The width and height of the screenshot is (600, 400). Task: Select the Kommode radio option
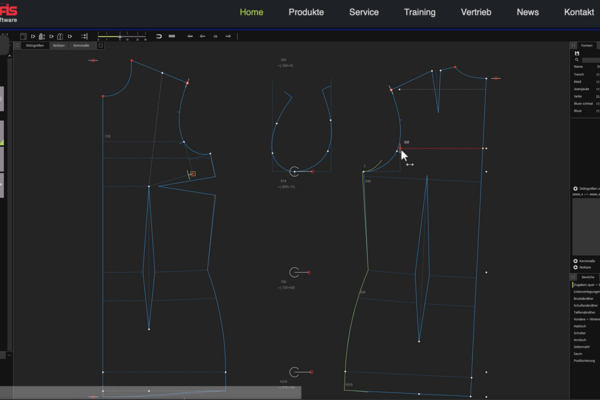[575, 260]
